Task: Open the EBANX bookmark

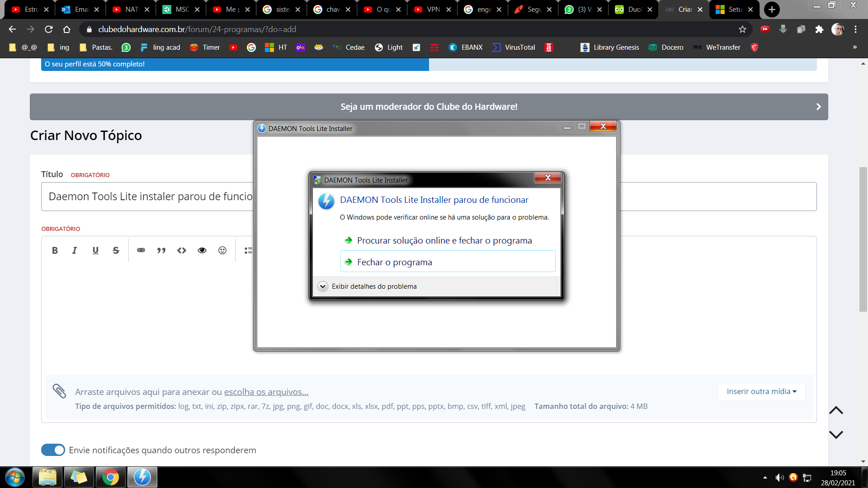Action: point(466,47)
